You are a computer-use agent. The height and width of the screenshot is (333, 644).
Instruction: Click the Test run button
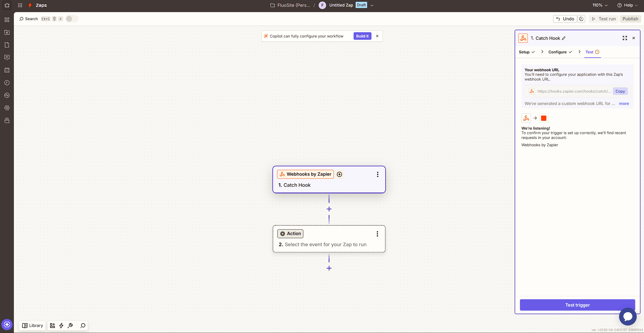click(603, 19)
